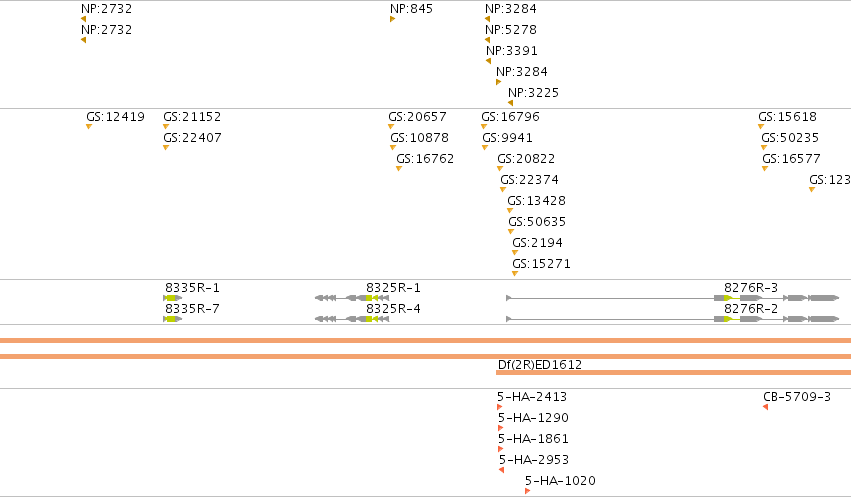
Task: Click the GS:21152 insertion
Action: tap(166, 127)
